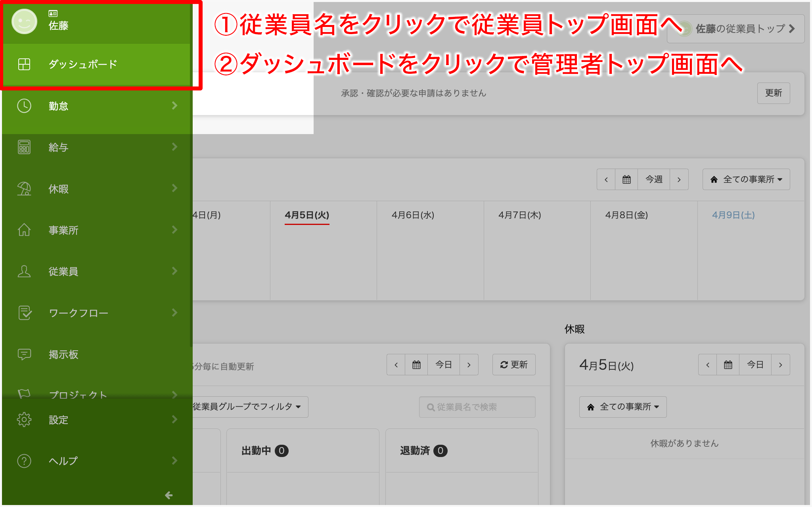Open ダッシュボード menu item

97,64
